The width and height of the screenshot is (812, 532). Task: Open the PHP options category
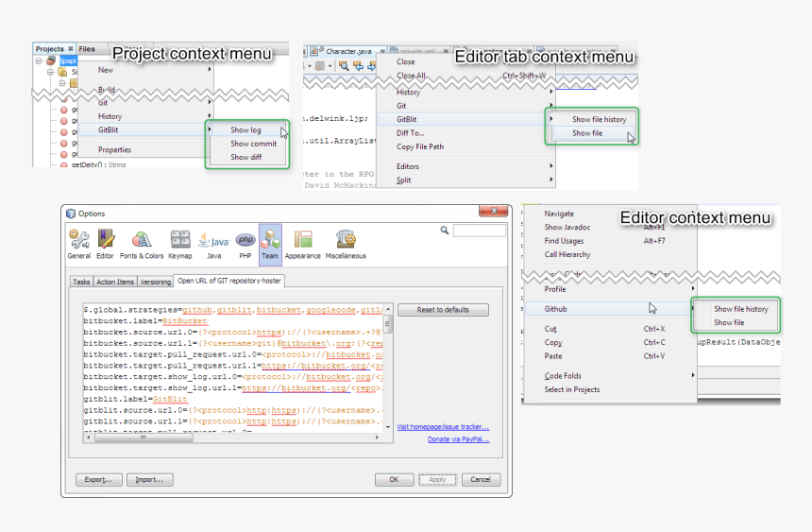pyautogui.click(x=245, y=244)
